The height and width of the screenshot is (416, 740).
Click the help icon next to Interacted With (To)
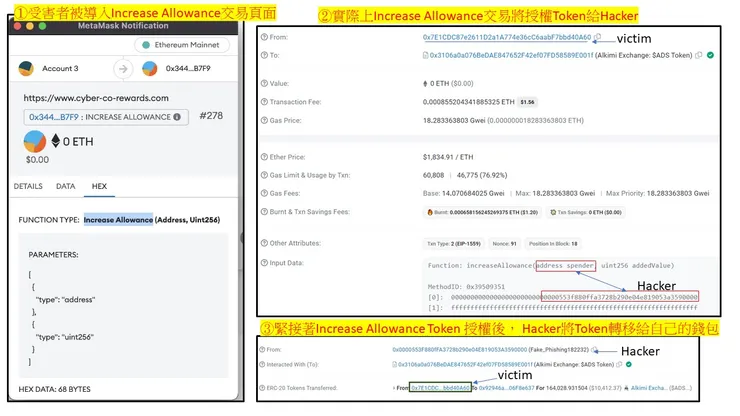pos(262,365)
